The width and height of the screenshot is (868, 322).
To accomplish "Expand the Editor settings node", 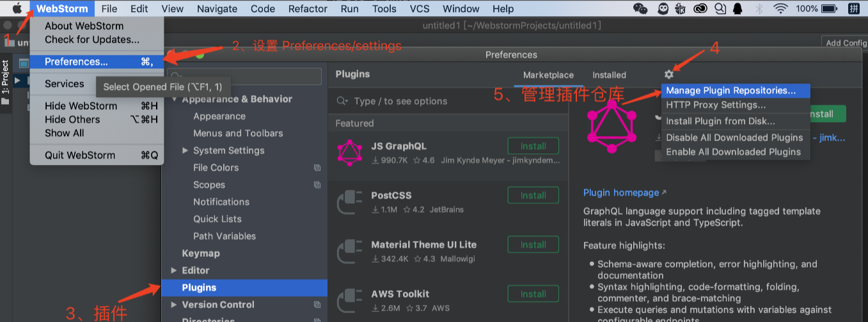I will (x=175, y=270).
